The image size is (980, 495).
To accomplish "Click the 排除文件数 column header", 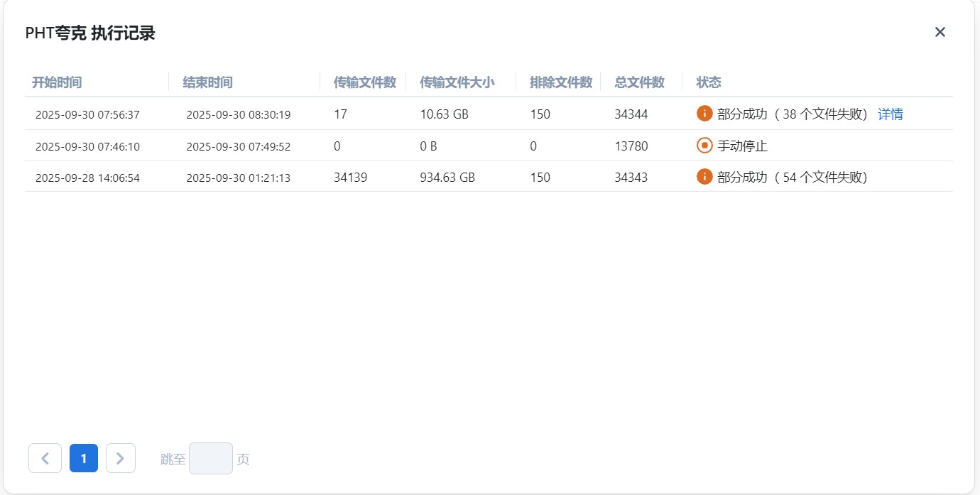I will click(561, 82).
